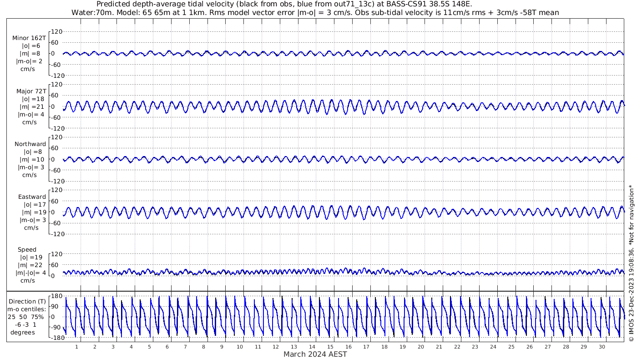Click the 'Eastward' panel label
This screenshot has width=637, height=364.
point(32,197)
